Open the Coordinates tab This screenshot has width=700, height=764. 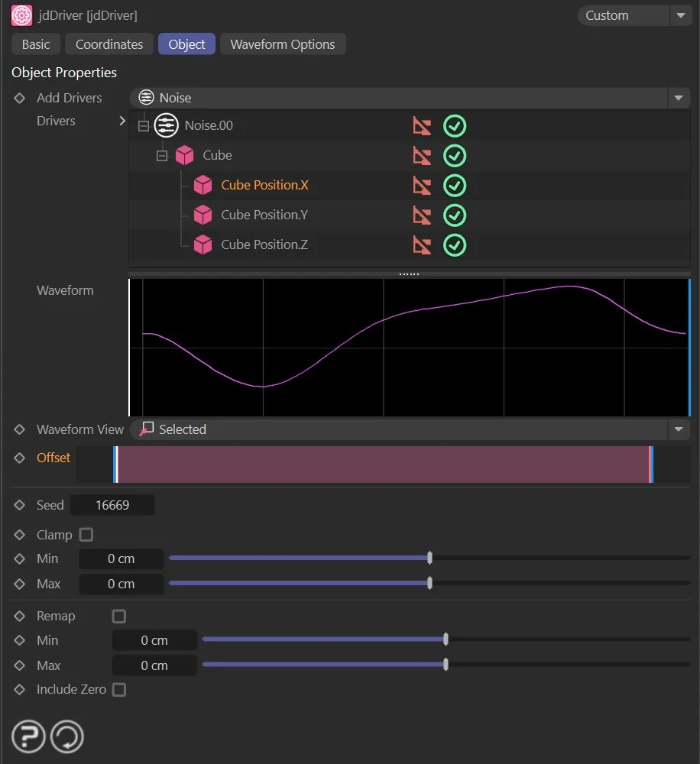(109, 44)
